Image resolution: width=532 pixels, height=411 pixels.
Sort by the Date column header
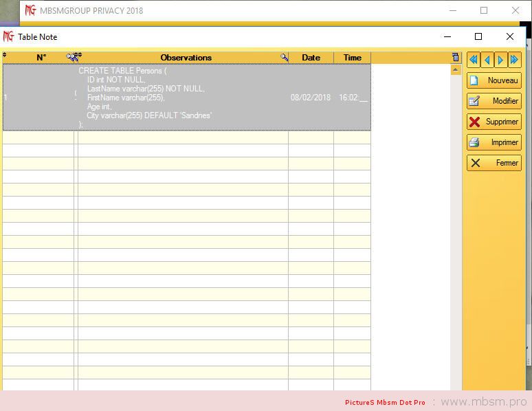[x=311, y=58]
